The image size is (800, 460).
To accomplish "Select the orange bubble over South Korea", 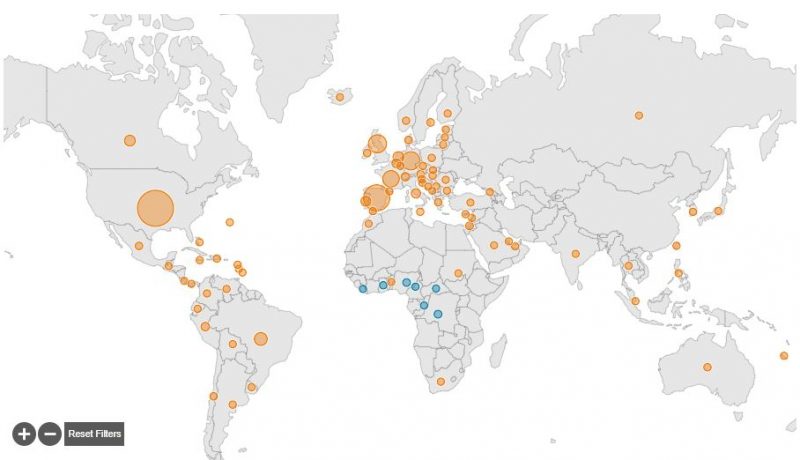I will click(x=693, y=212).
